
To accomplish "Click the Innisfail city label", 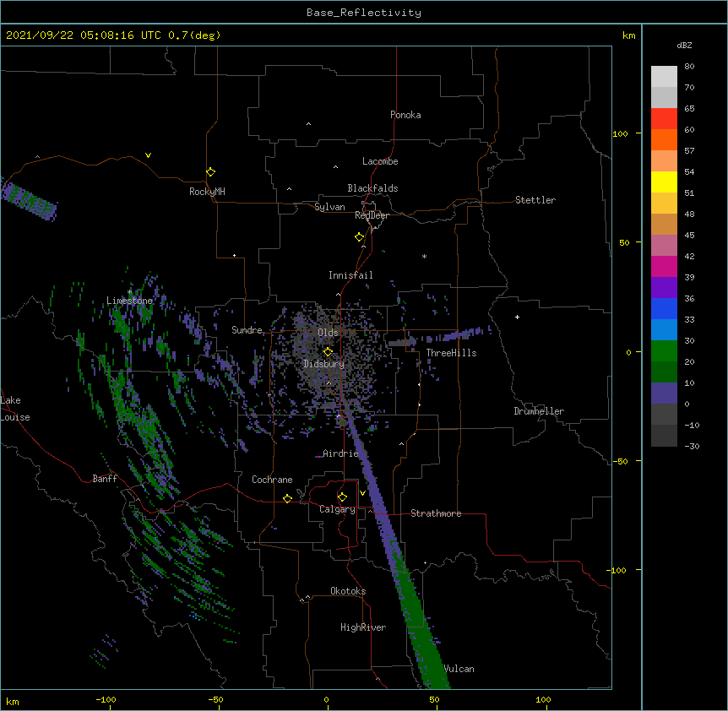I will [x=350, y=275].
